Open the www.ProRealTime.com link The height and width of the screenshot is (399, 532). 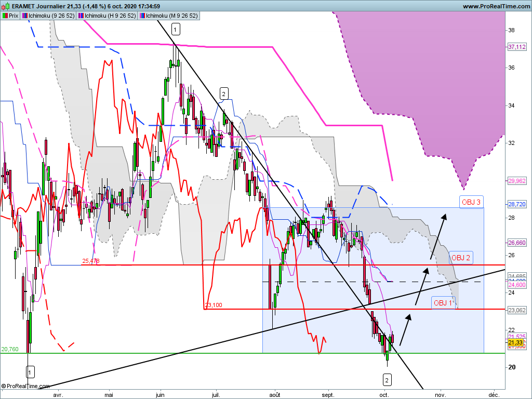[x=496, y=6]
